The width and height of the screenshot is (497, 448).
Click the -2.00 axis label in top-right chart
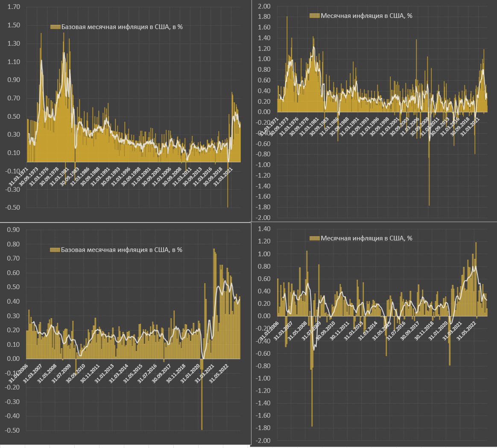(x=263, y=218)
